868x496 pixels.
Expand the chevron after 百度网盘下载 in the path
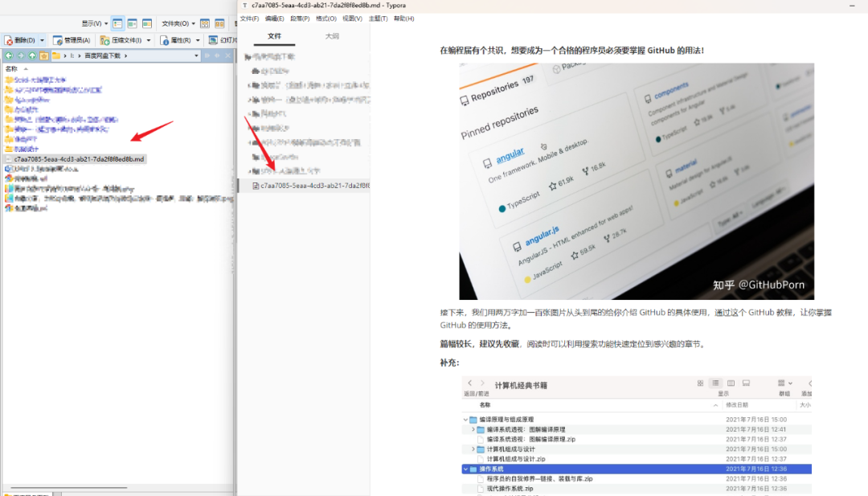[125, 56]
